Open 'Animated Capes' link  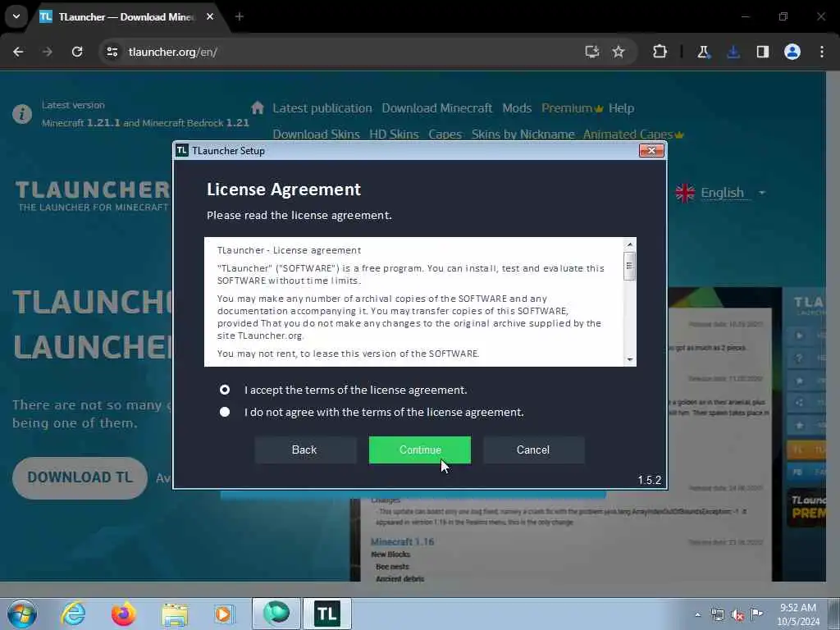[x=633, y=134]
